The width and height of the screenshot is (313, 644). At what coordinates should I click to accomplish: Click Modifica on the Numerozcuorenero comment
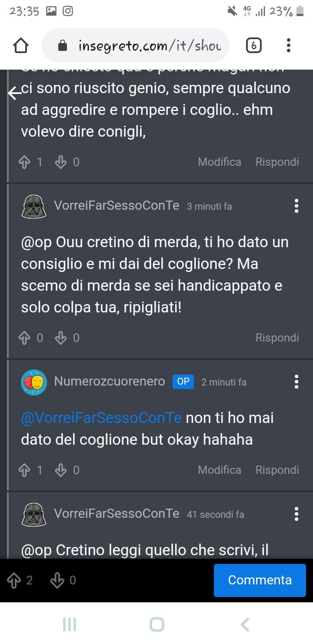pos(220,470)
